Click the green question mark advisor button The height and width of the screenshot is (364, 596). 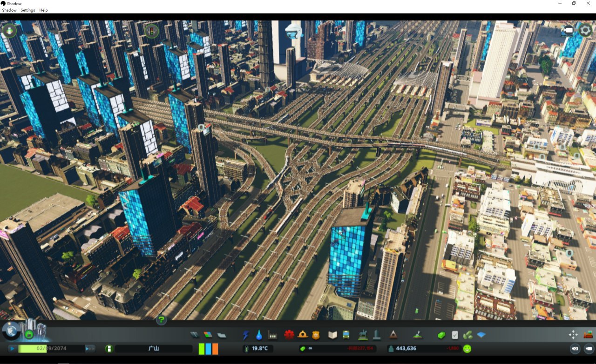[161, 320]
